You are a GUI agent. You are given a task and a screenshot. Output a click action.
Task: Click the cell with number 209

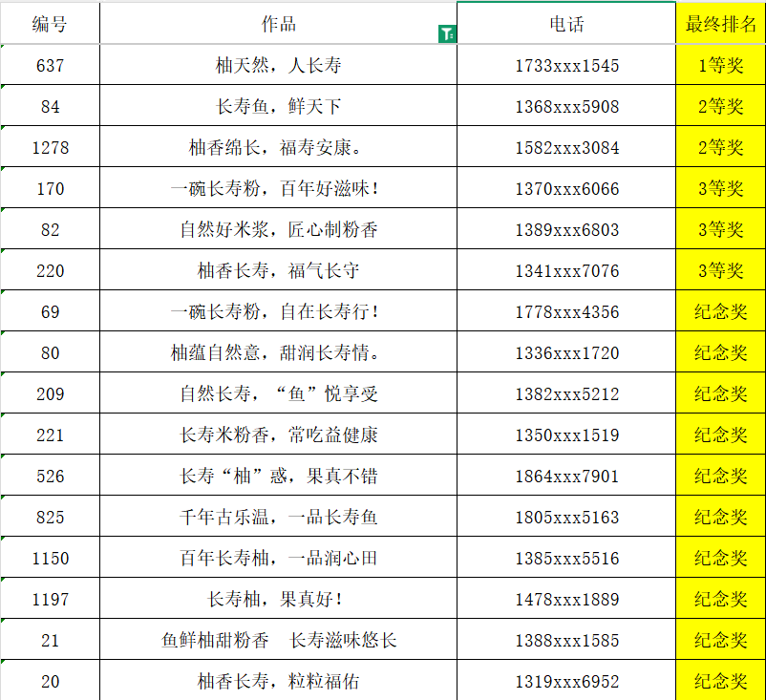(x=50, y=393)
